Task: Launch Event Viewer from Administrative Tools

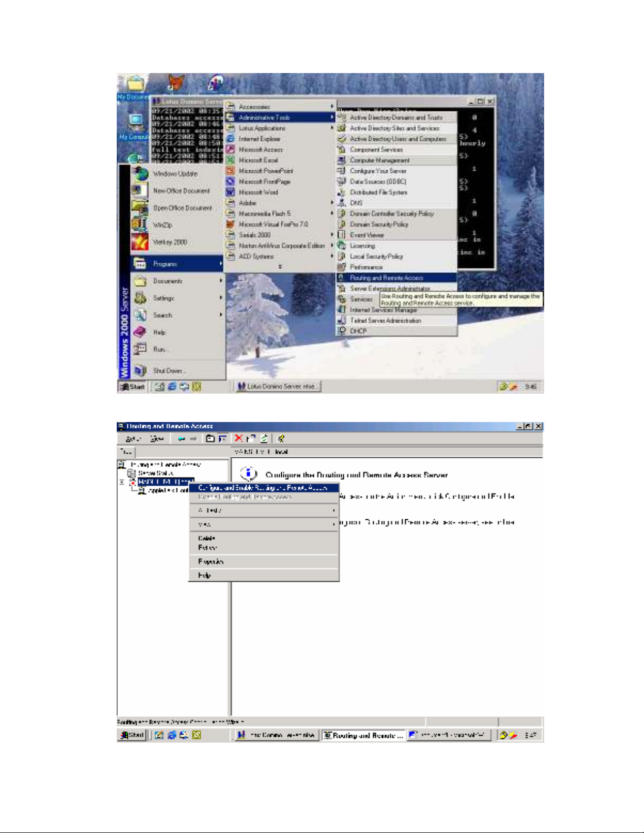Action: pos(366,235)
